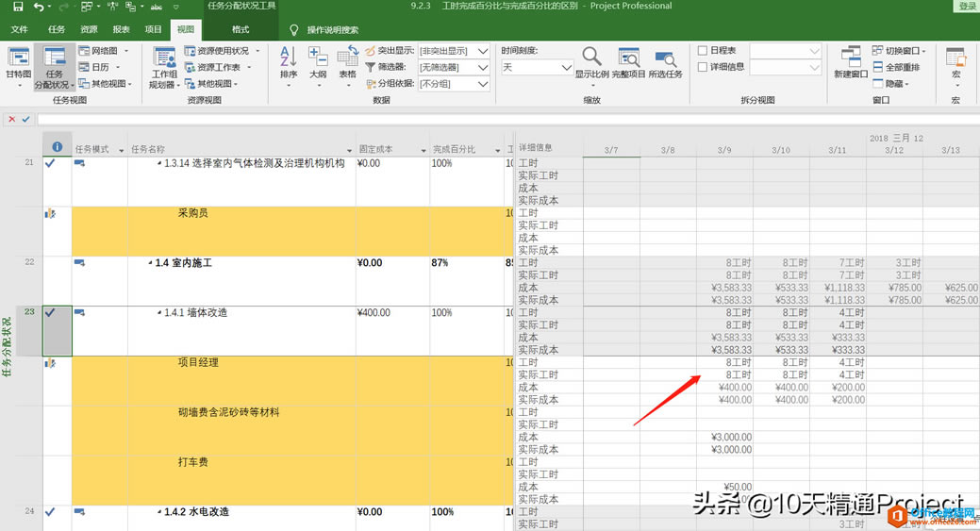The height and width of the screenshot is (531, 980).
Task: Enable the 详细信息 details checkbox
Action: (703, 67)
